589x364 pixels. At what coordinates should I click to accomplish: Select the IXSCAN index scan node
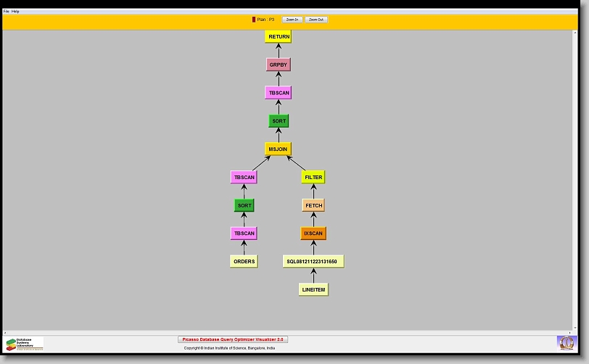coord(313,233)
